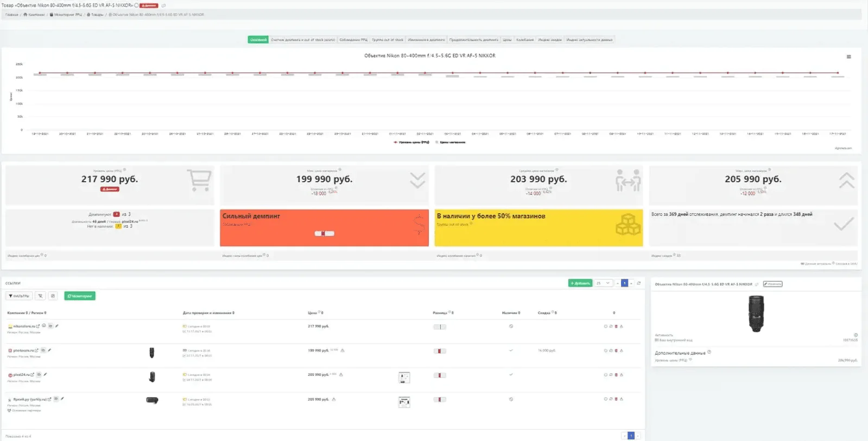Click refresh icon beside the pagination
Image resolution: width=868 pixels, height=441 pixels.
[x=639, y=283]
